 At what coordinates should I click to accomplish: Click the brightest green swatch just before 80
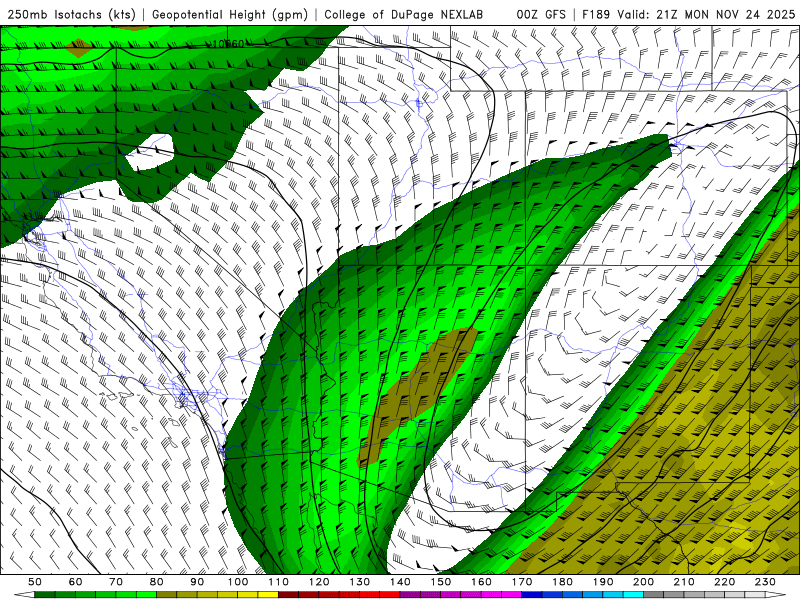point(146,595)
